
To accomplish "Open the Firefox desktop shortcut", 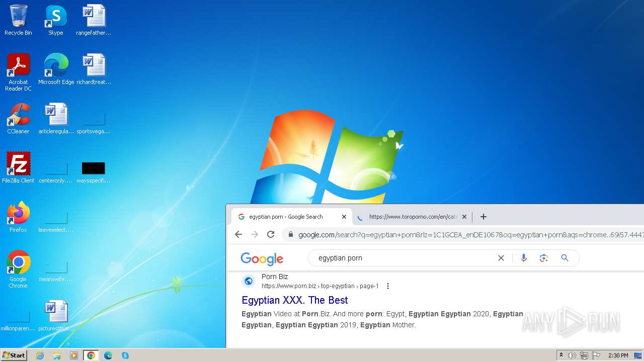I will 18,217.
